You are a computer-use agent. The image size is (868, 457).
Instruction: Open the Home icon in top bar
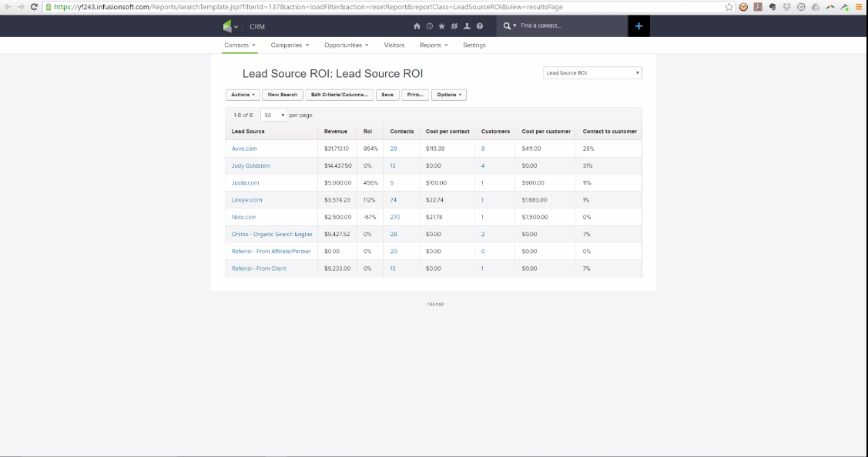click(x=417, y=26)
